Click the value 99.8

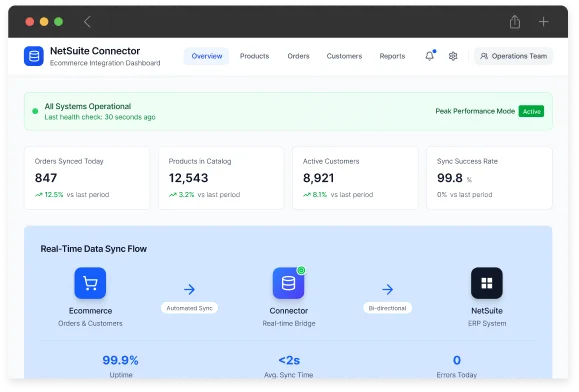pos(449,178)
